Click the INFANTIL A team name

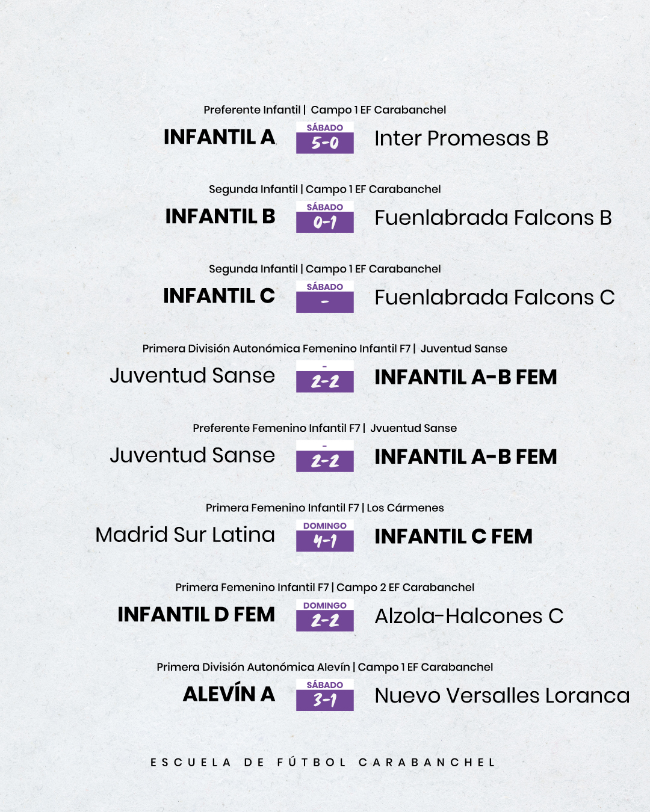219,137
